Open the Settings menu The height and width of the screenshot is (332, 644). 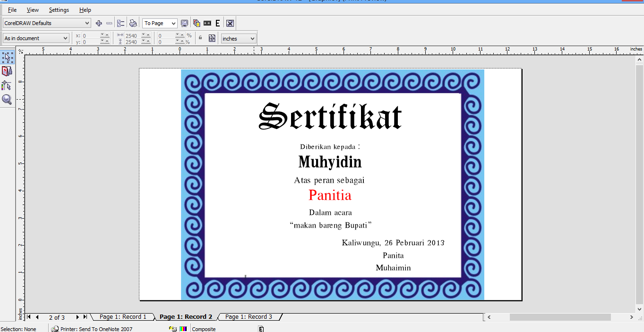click(x=59, y=10)
